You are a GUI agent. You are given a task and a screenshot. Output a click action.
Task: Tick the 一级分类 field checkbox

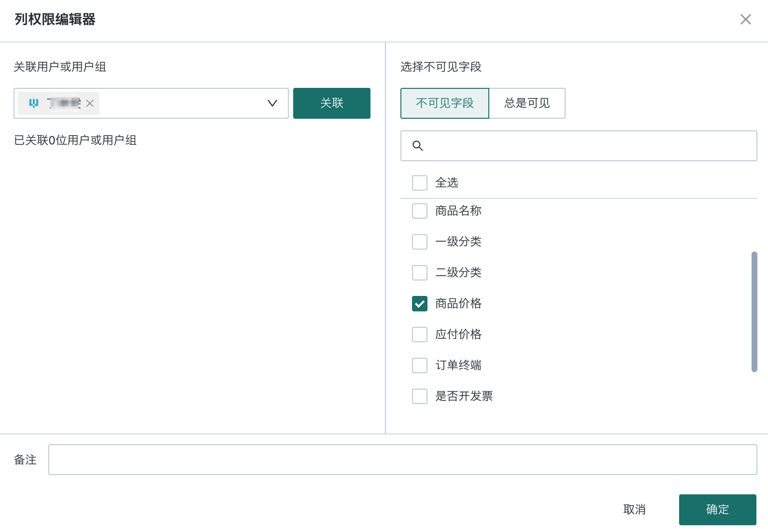click(x=420, y=242)
